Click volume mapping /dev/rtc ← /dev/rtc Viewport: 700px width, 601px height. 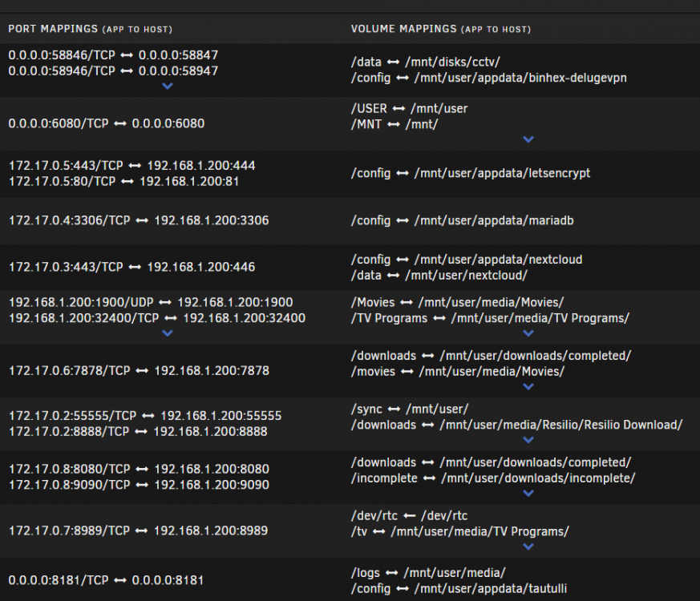410,516
